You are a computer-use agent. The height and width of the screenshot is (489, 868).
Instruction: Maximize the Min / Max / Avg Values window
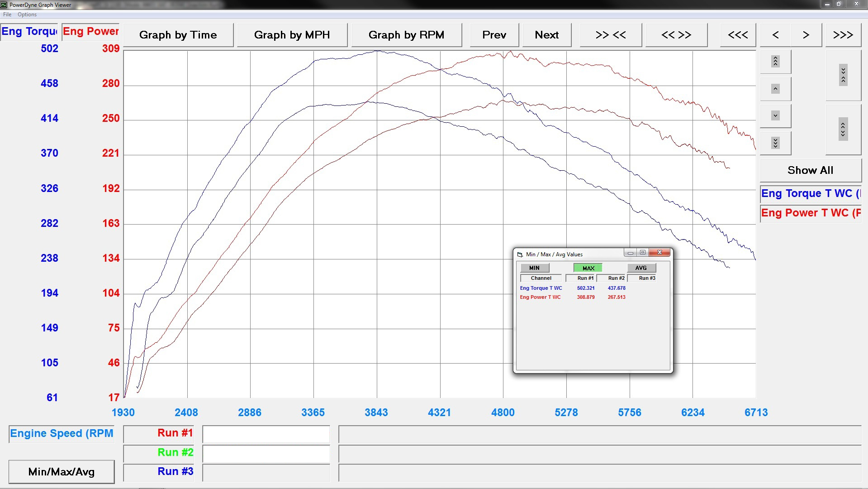point(642,253)
